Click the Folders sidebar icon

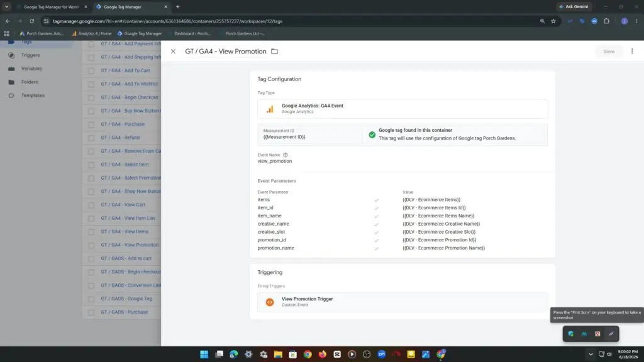click(x=11, y=82)
